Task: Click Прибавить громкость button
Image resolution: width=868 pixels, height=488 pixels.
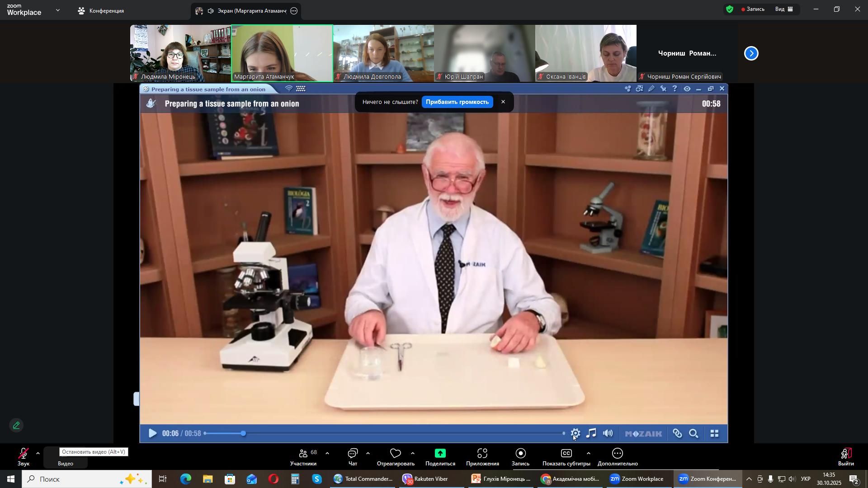Action: click(x=457, y=102)
